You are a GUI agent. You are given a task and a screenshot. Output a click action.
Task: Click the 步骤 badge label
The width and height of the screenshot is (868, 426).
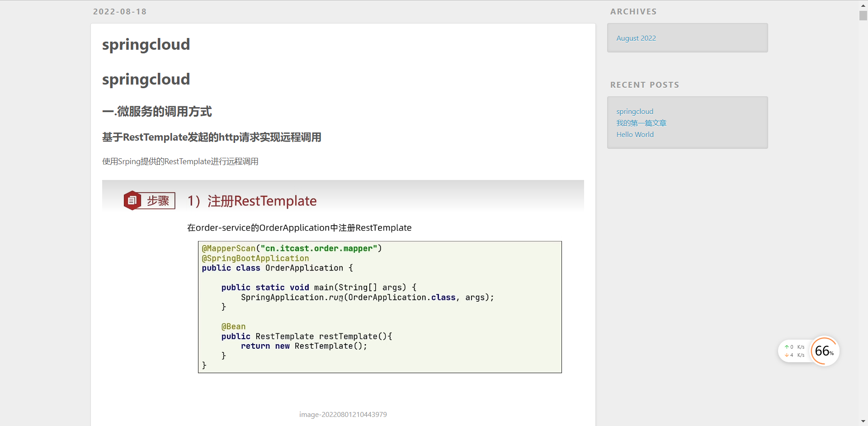pos(158,201)
